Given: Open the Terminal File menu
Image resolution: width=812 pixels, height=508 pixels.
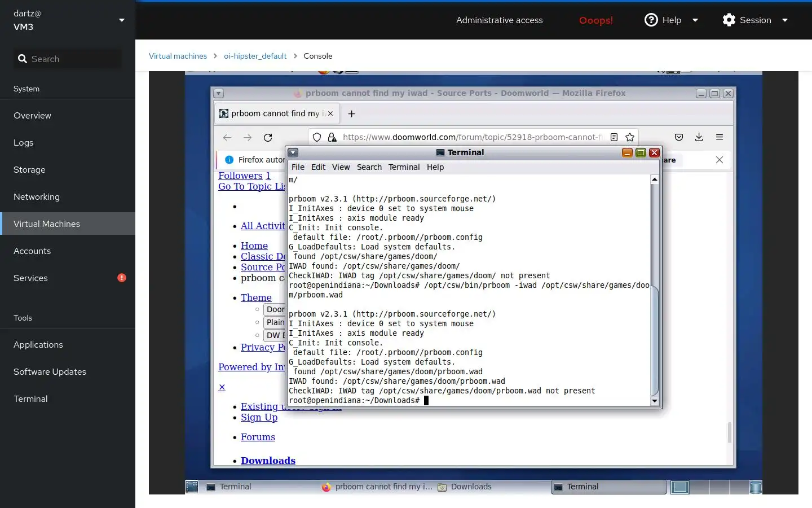Looking at the screenshot, I should coord(298,167).
